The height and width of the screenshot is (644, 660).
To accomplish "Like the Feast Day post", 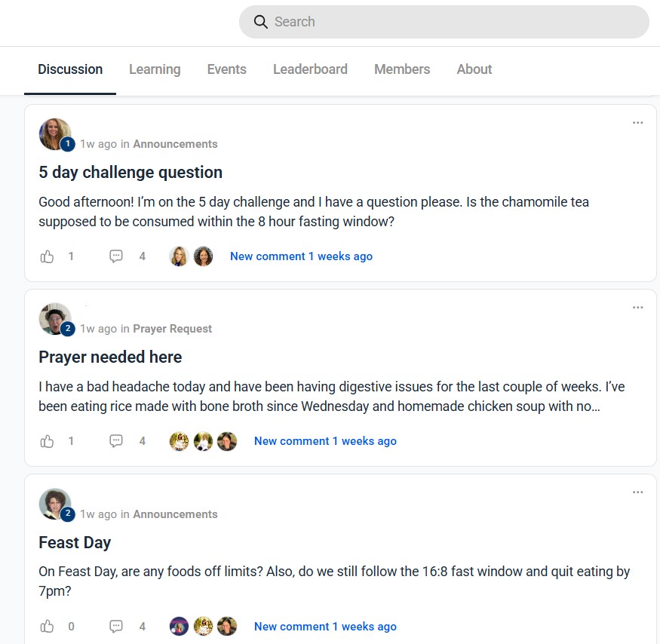I will [x=48, y=627].
